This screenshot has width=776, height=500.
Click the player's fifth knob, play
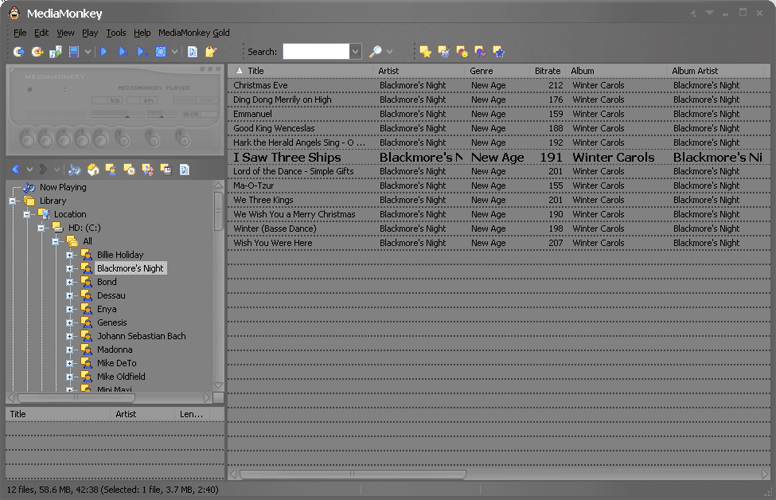tap(100, 139)
